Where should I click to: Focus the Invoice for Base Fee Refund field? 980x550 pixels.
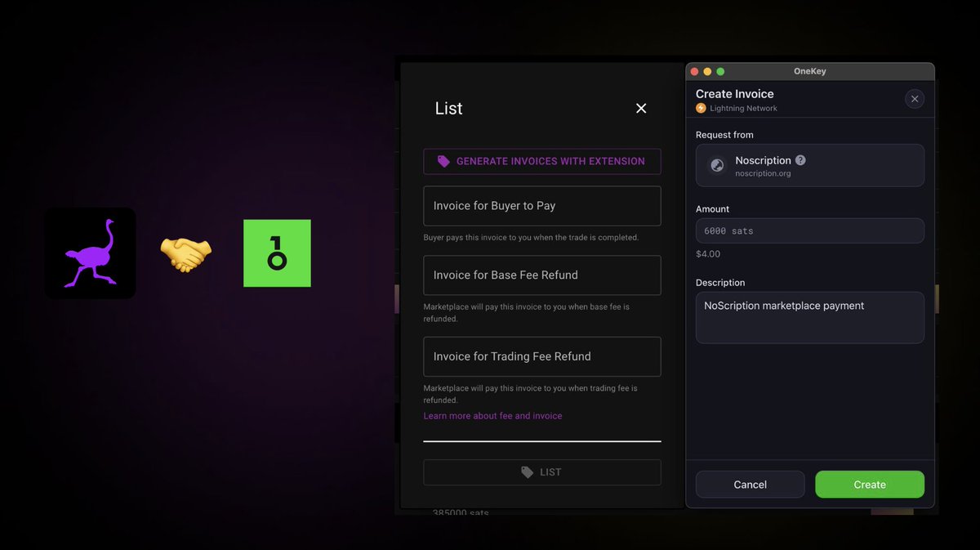coord(541,275)
